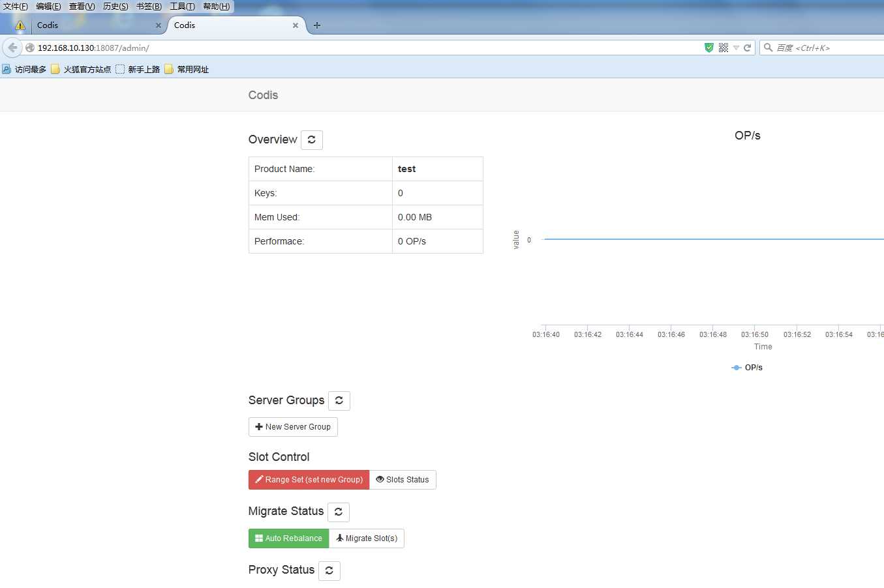Open the 查看(V) menu
This screenshot has width=884, height=588.
[82, 7]
